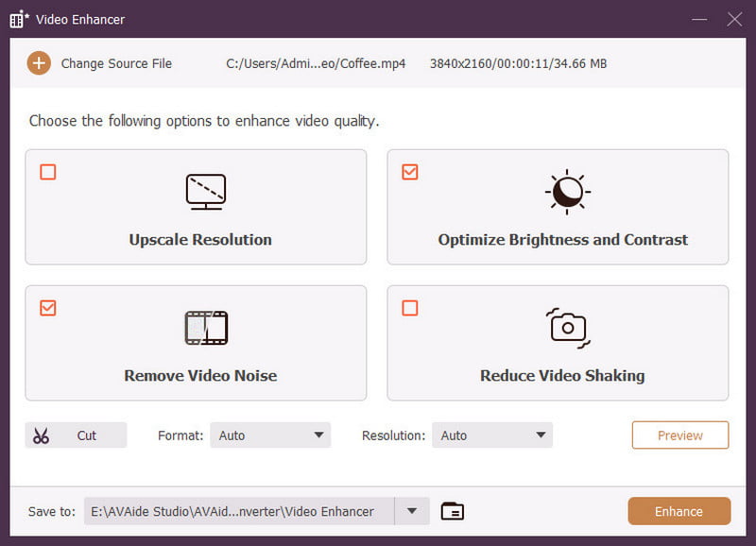This screenshot has width=756, height=546.
Task: Start processing with the Enhance button
Action: point(679,511)
